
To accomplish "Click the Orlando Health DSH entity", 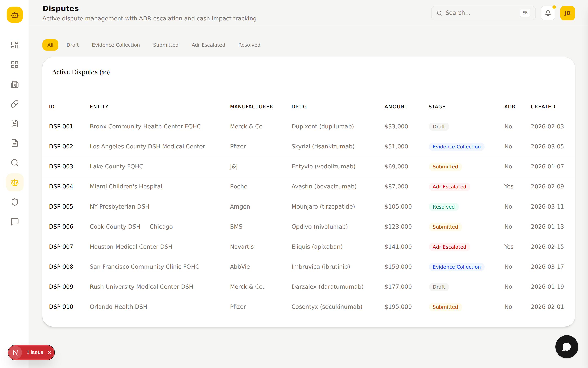I will coord(118,307).
